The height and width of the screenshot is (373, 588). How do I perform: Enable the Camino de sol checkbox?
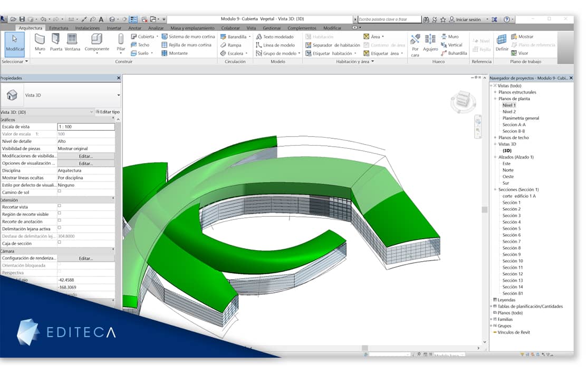pos(59,192)
